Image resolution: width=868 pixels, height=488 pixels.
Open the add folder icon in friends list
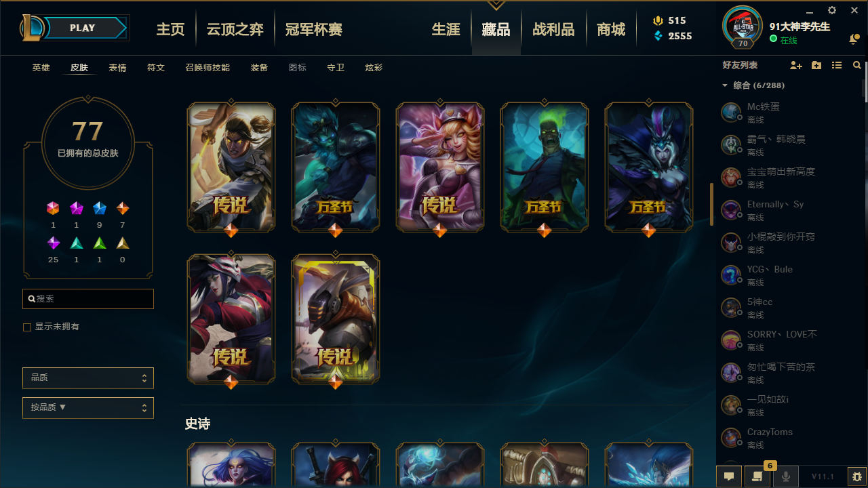click(816, 66)
